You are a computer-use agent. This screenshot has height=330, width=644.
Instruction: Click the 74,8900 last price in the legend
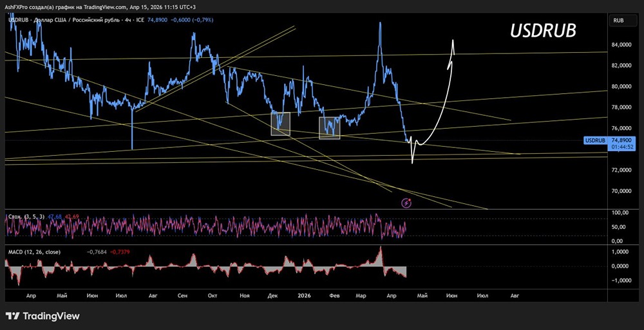(x=157, y=19)
